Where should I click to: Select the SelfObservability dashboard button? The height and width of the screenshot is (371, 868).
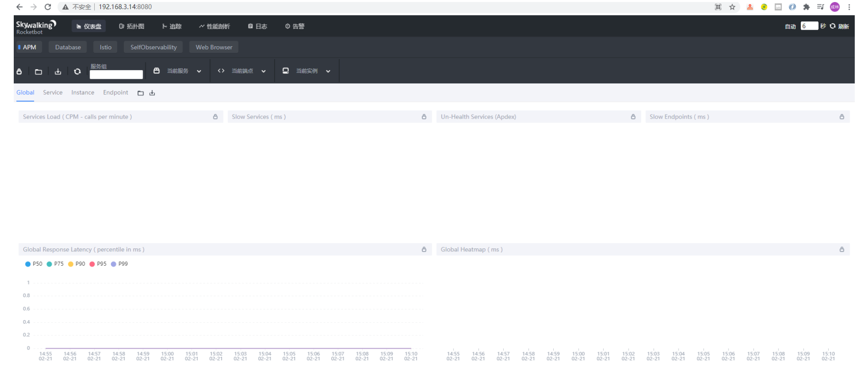pyautogui.click(x=153, y=47)
